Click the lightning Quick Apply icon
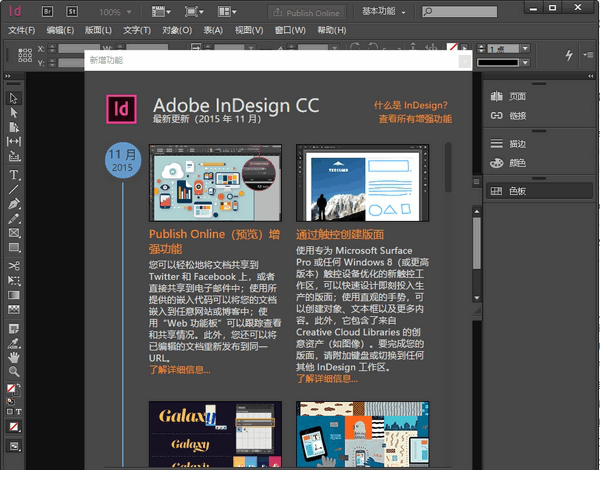The height and width of the screenshot is (488, 600). 569,55
